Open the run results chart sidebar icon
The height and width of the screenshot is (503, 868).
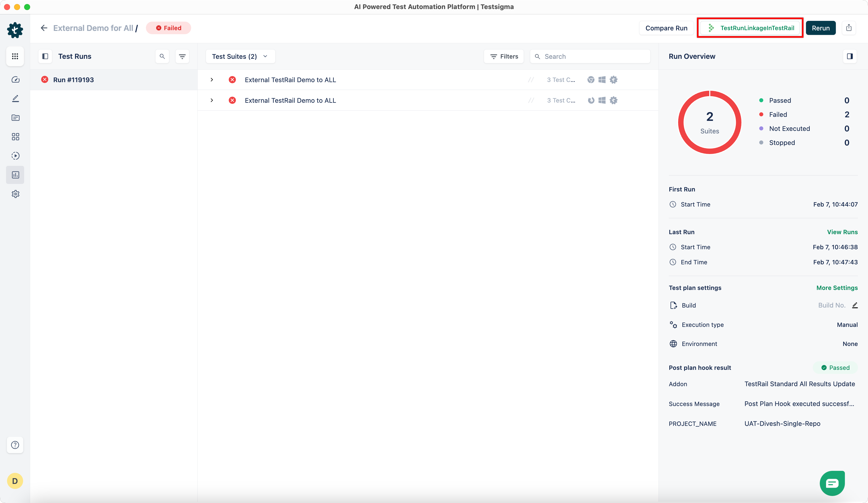(16, 175)
